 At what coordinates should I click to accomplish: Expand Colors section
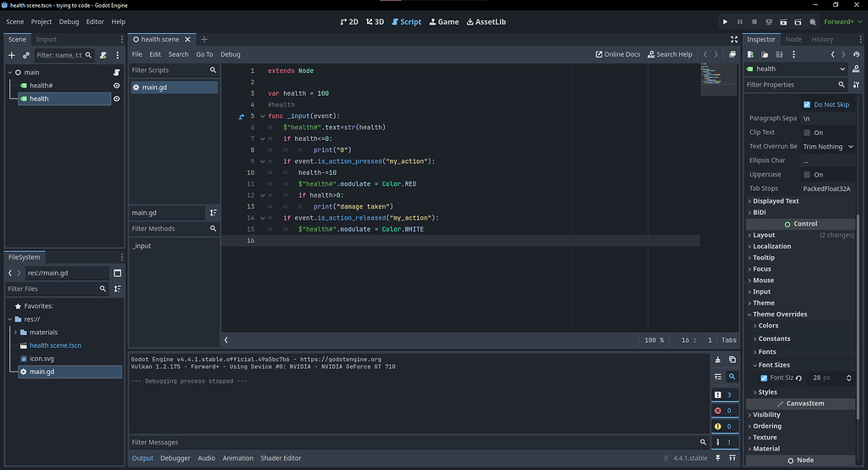(766, 326)
